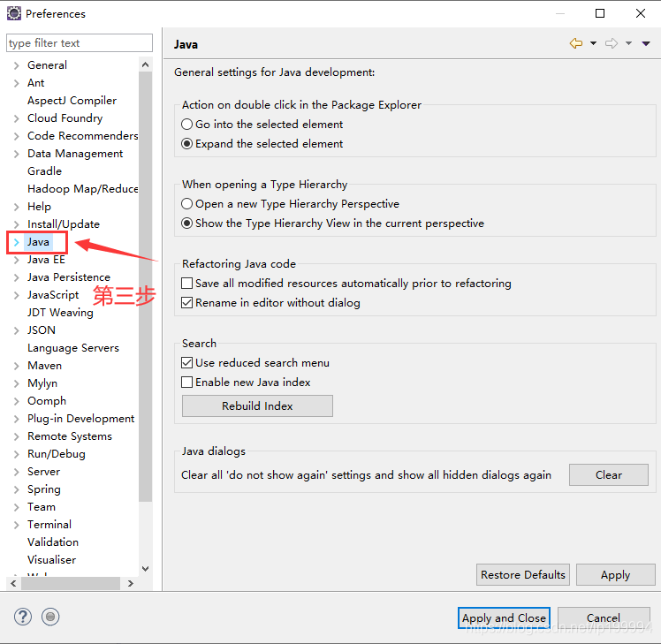Image resolution: width=661 pixels, height=644 pixels.
Task: Open the forward history dropdown arrow
Action: [628, 43]
